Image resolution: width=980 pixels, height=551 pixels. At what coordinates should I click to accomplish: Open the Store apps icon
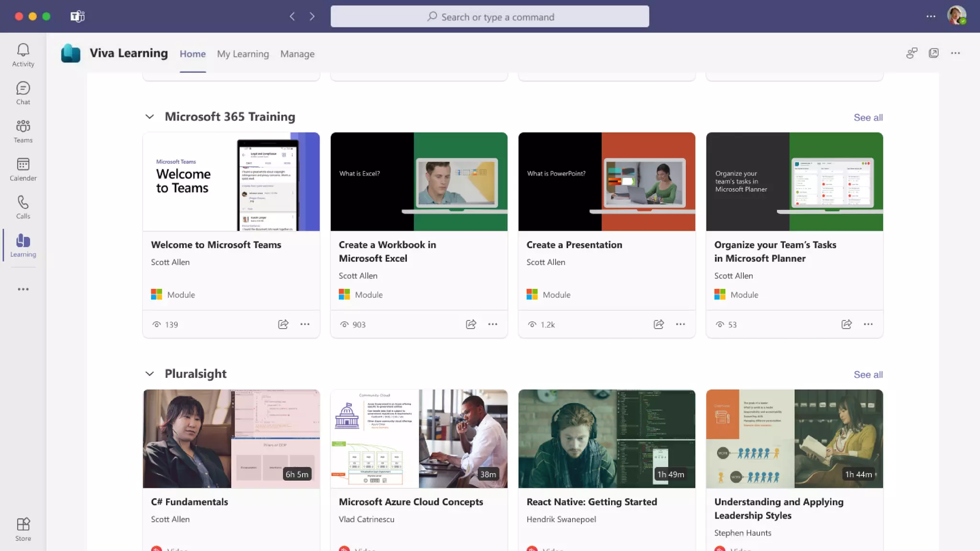23,529
